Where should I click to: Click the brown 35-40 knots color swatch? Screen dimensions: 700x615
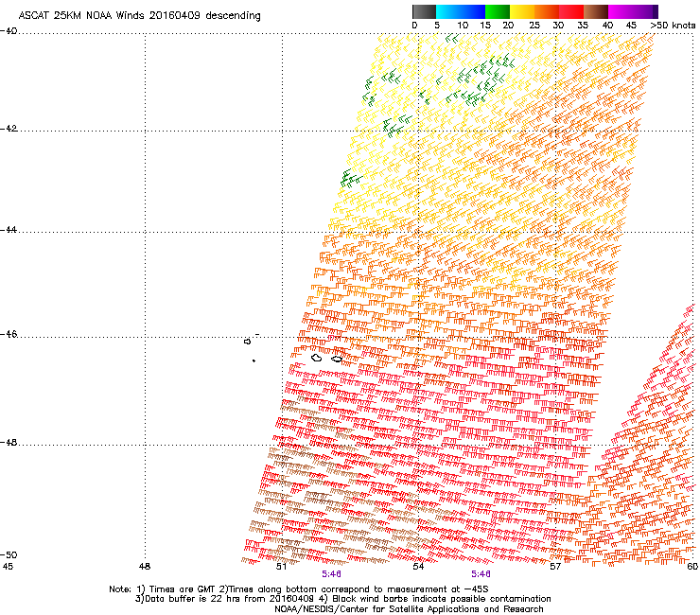coord(596,11)
